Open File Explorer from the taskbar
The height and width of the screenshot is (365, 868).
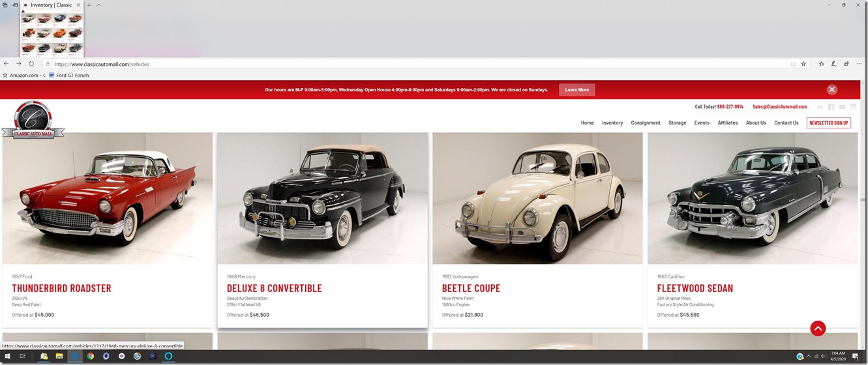tap(59, 357)
